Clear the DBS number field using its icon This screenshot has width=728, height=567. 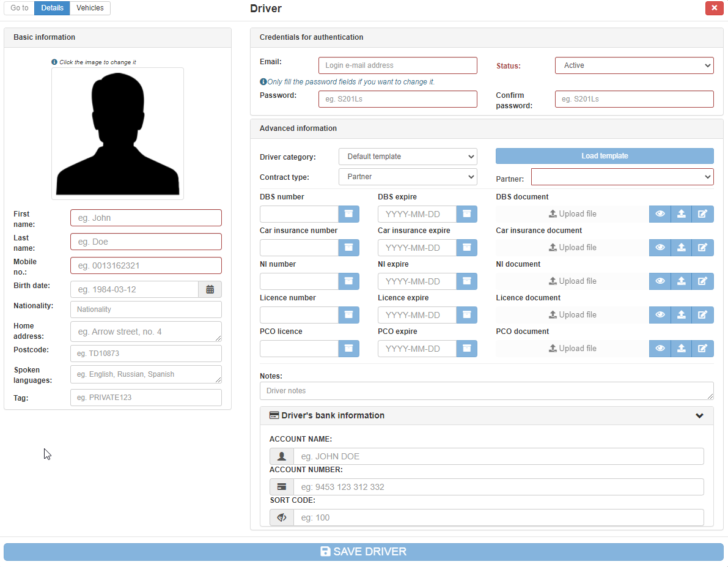(x=348, y=213)
